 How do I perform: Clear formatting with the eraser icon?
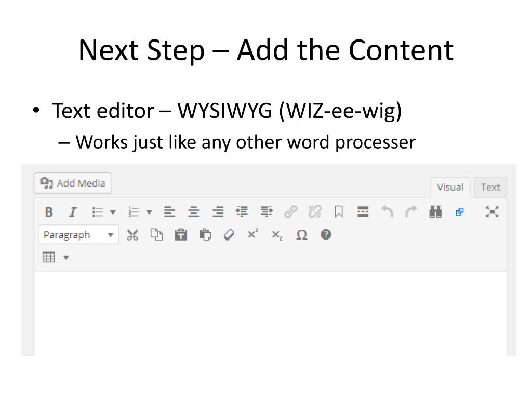tap(229, 235)
